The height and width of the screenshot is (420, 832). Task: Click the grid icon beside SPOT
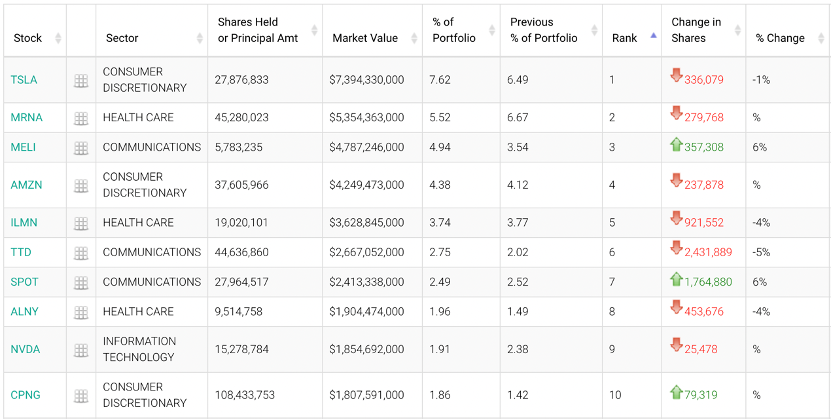[81, 283]
